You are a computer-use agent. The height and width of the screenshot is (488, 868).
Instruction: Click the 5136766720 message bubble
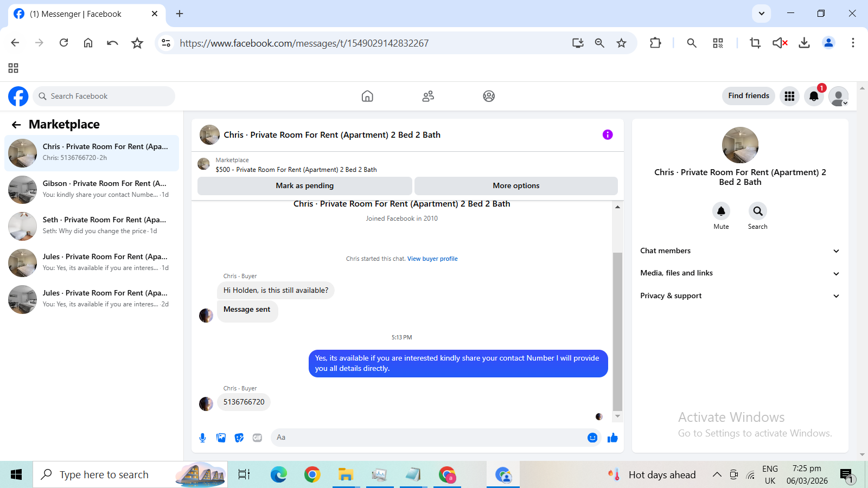pos(244,402)
